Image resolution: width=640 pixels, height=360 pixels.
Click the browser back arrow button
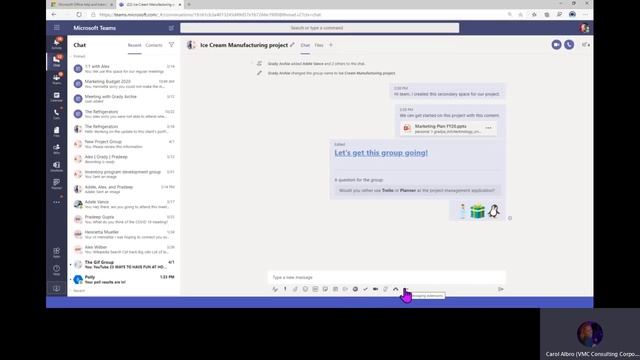click(54, 14)
